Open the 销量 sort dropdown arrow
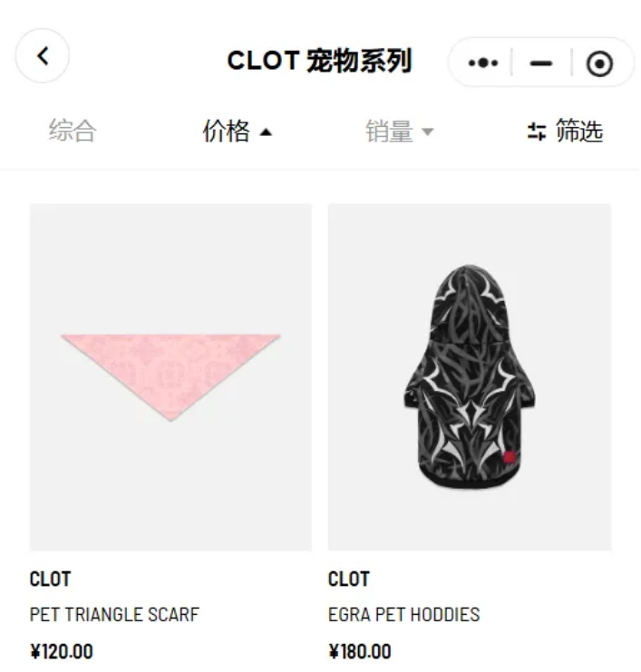 point(428,131)
